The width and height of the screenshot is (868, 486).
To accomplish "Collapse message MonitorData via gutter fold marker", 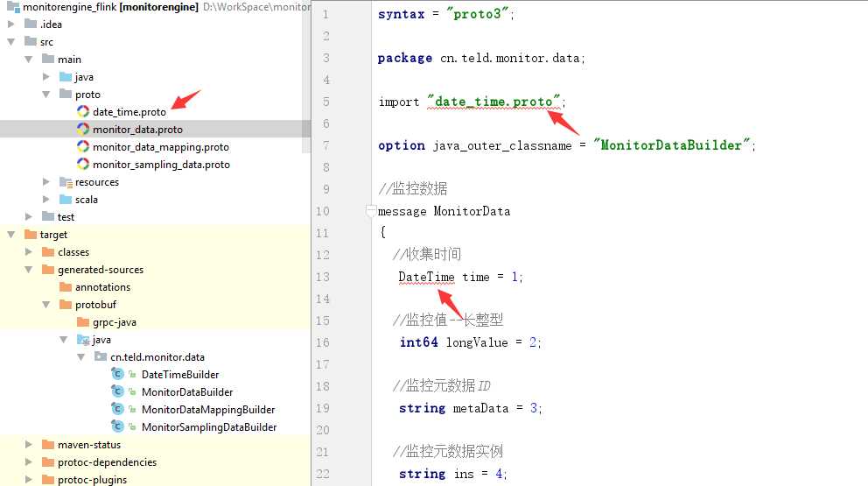I will [371, 210].
